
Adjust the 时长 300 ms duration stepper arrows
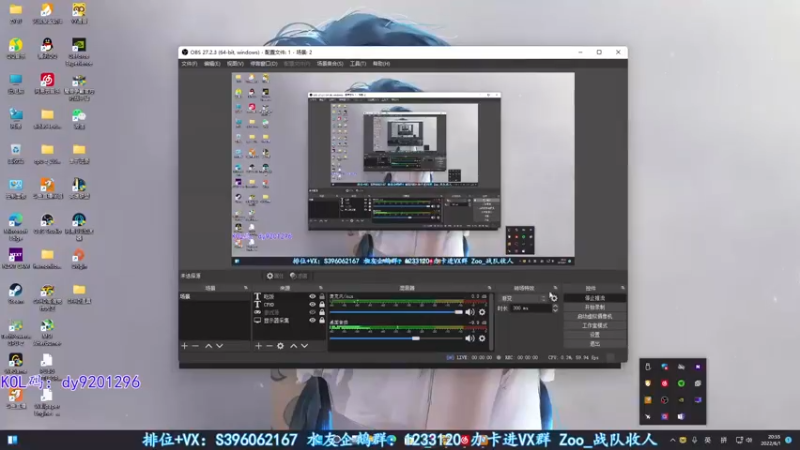pos(555,308)
